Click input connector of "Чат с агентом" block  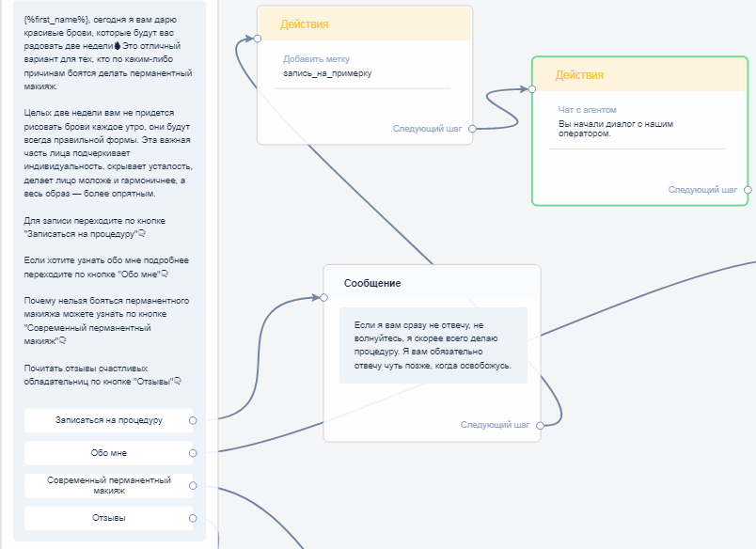pyautogui.click(x=532, y=89)
